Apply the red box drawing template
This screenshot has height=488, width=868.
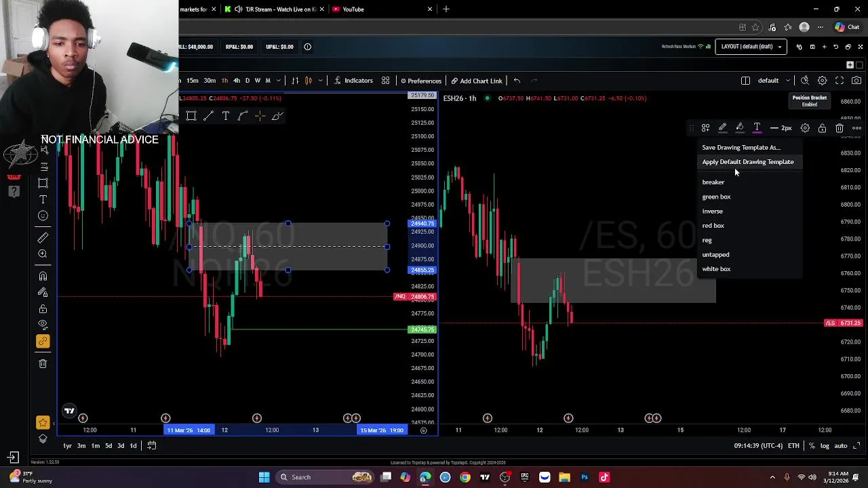point(713,226)
